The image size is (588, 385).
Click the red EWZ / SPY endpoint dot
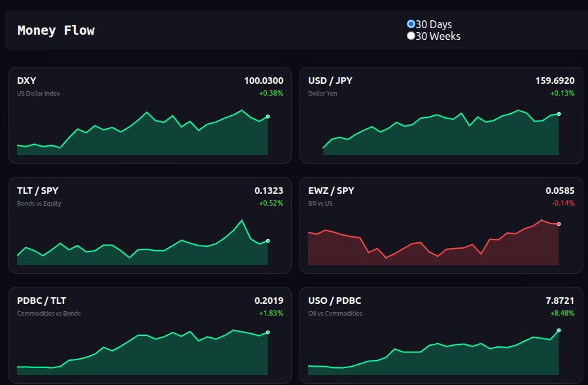(x=559, y=224)
